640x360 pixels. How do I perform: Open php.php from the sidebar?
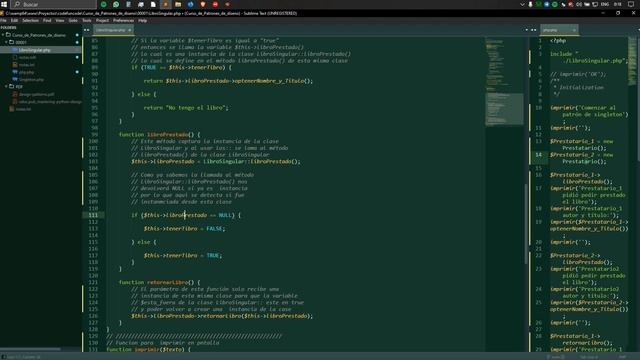(26, 72)
